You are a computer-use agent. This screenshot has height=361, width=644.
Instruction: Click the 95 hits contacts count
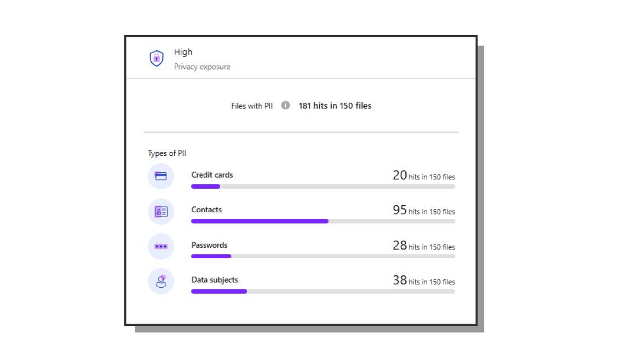tap(423, 211)
